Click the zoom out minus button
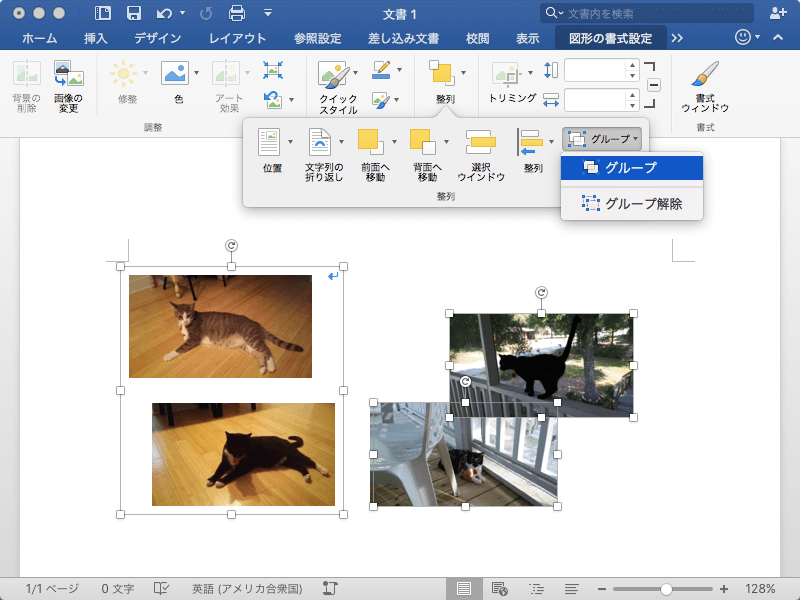The width and height of the screenshot is (800, 600). (602, 589)
